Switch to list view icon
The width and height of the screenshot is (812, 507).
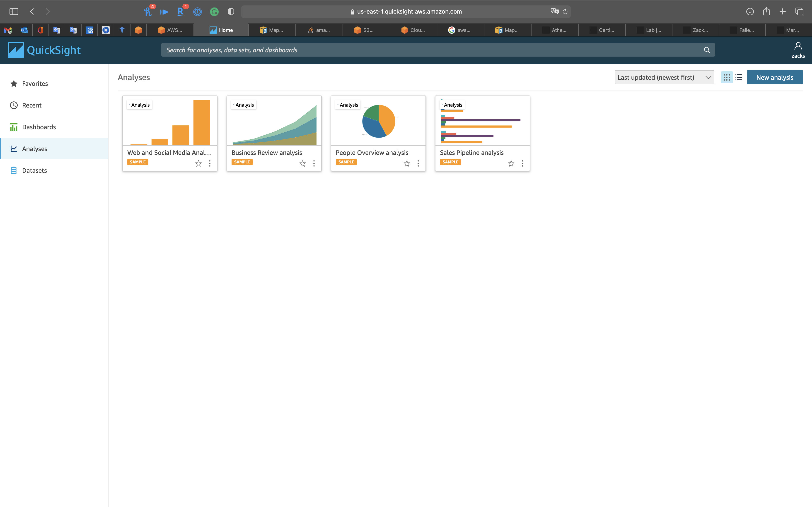(x=738, y=77)
